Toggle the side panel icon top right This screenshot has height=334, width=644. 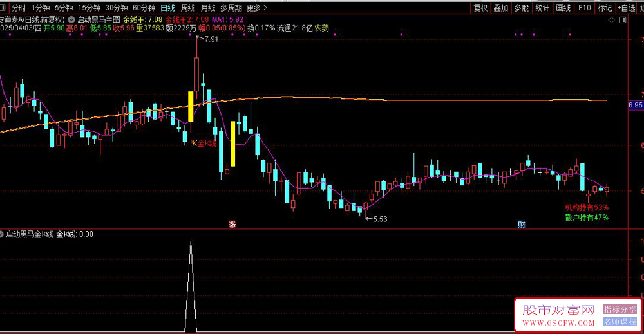[623, 20]
